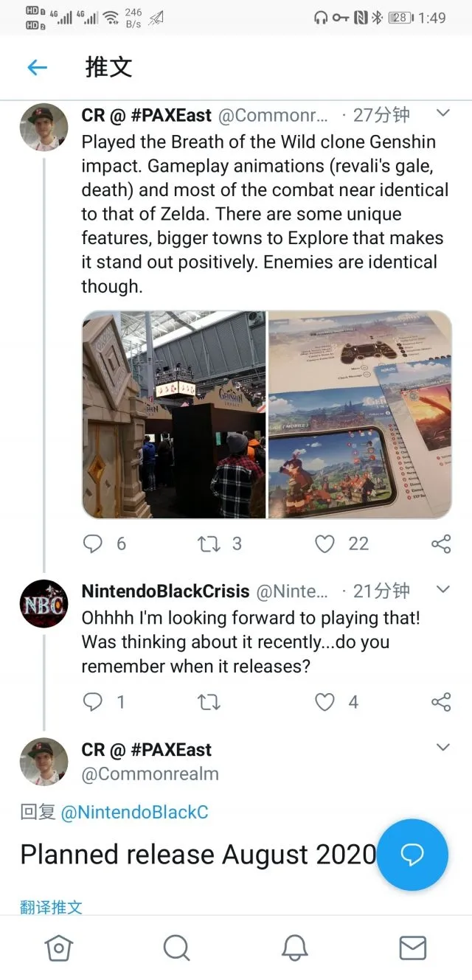Retweet CR's Genshin Impact tweet
Screen dimensions: 472x980
tap(209, 543)
